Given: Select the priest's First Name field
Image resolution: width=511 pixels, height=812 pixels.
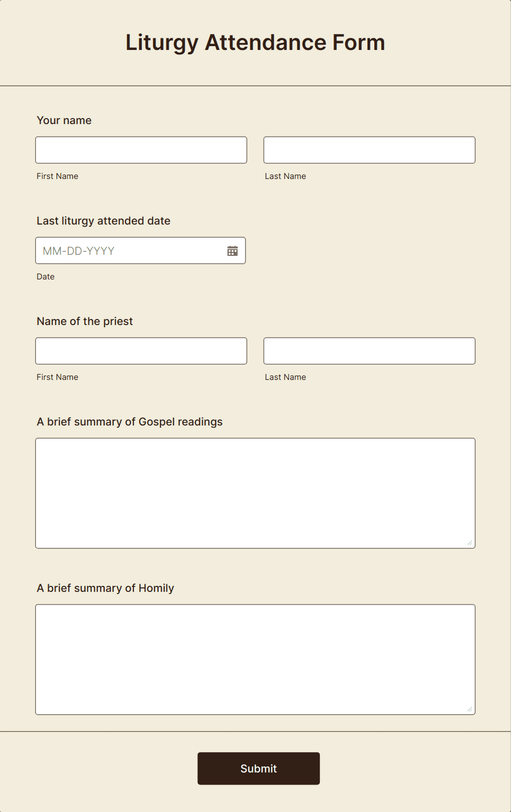Looking at the screenshot, I should tap(141, 351).
